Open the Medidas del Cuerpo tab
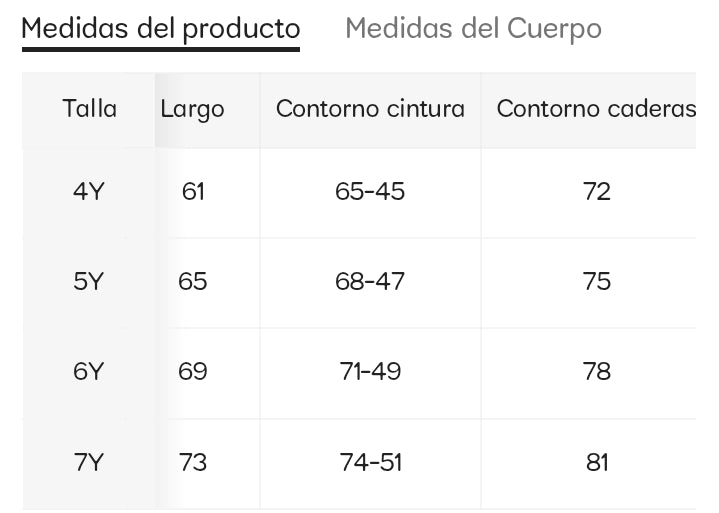Viewport: 719px width, 513px height. [x=473, y=28]
